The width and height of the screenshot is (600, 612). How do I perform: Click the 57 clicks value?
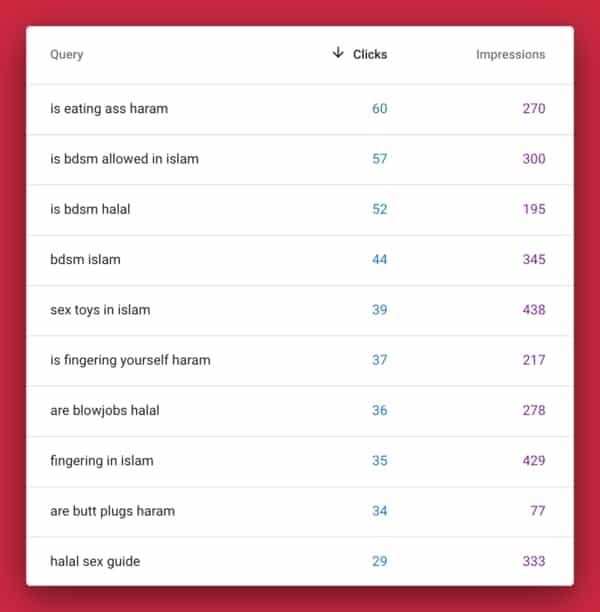pos(379,159)
